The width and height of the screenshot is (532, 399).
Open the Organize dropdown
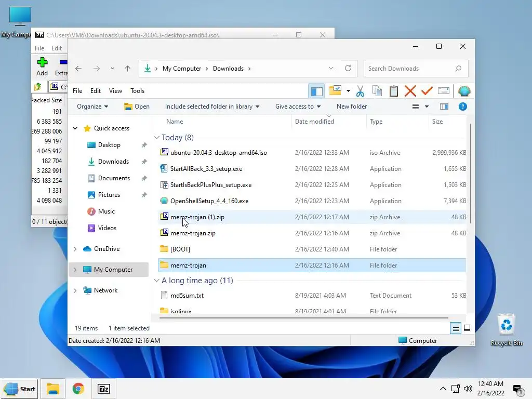[92, 107]
